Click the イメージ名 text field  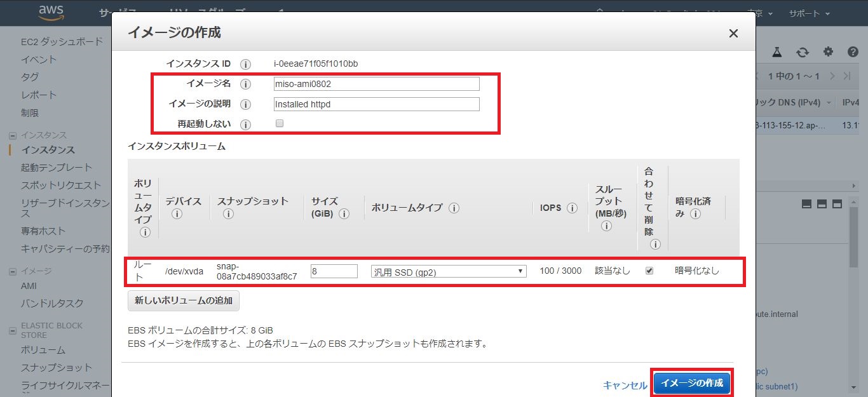376,84
